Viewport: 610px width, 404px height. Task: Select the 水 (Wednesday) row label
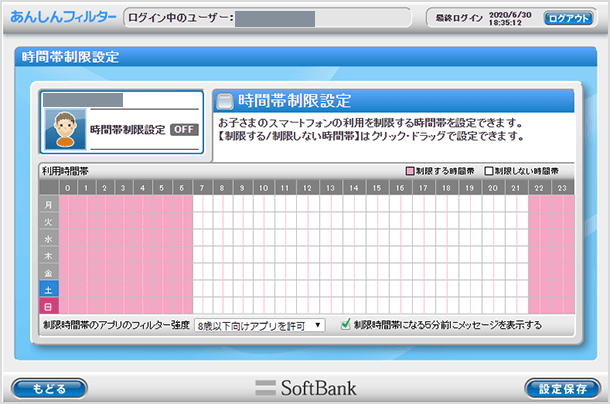click(x=48, y=238)
